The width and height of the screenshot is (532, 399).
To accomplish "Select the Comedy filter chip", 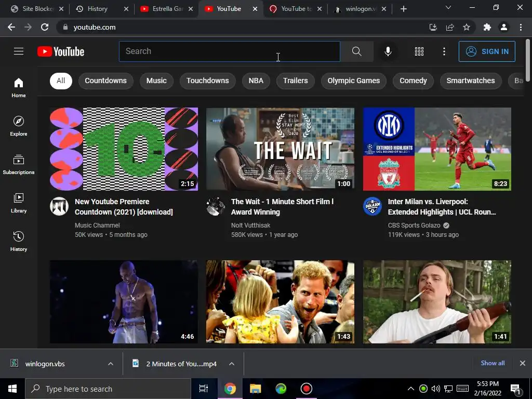I will tap(413, 81).
